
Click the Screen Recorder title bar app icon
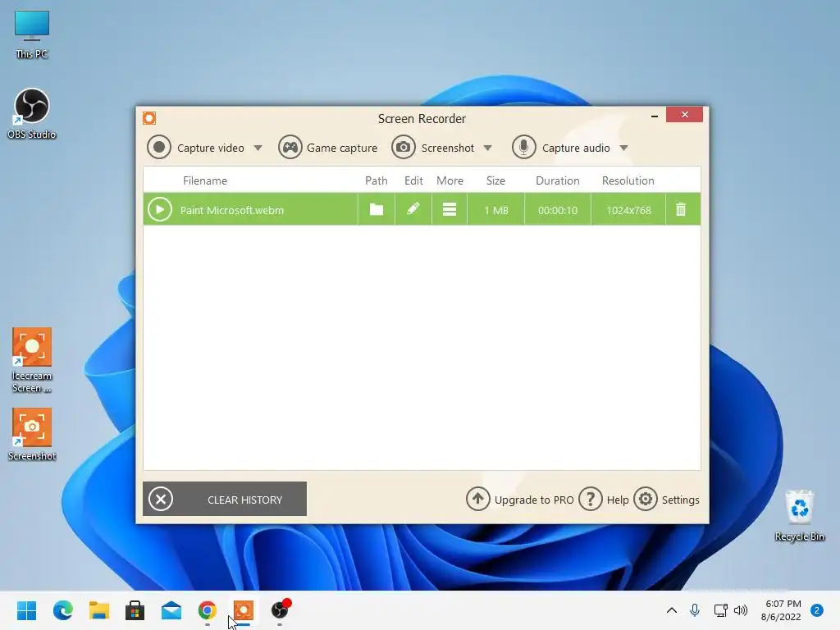click(x=149, y=118)
